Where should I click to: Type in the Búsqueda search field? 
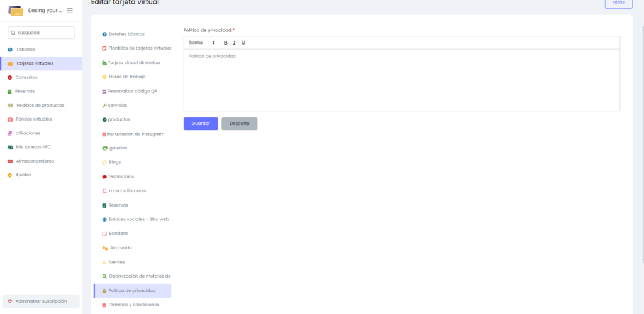42,33
